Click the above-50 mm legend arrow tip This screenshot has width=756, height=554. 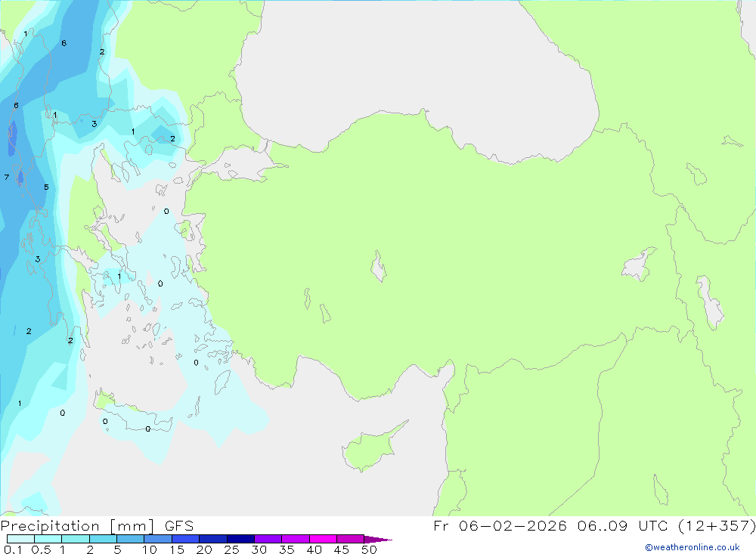(x=379, y=539)
